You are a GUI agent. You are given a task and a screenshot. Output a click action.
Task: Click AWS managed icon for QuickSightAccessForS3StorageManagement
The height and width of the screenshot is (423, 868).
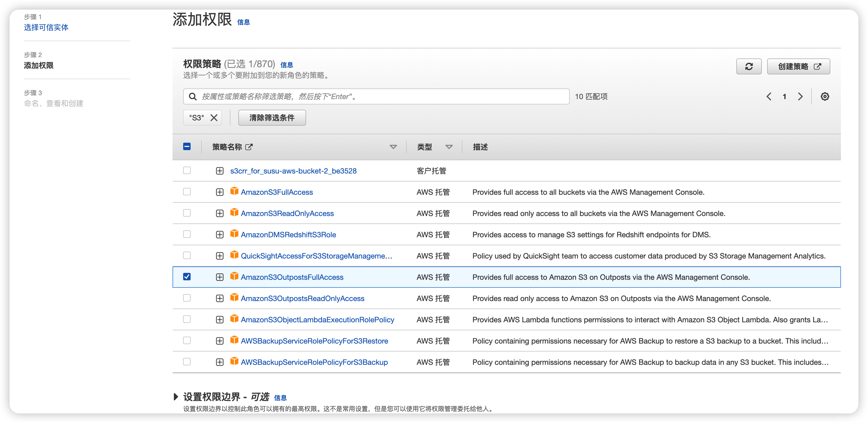click(234, 255)
